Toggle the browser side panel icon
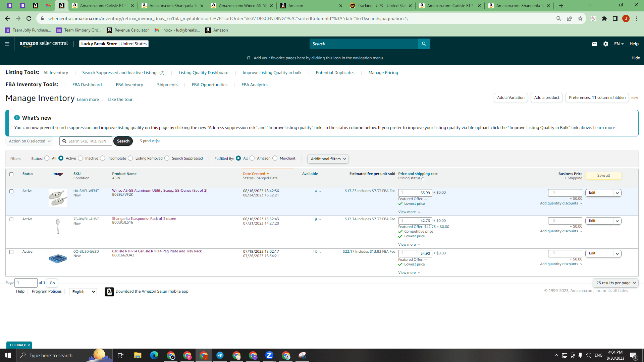 tap(615, 18)
